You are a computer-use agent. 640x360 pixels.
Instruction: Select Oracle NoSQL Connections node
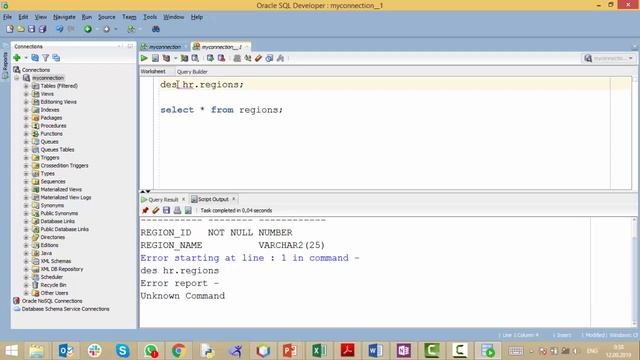pyautogui.click(x=52, y=301)
